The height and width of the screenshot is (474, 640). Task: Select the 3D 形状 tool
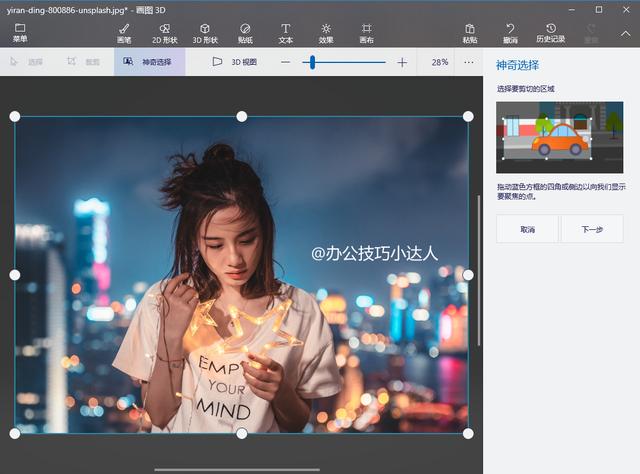click(204, 32)
